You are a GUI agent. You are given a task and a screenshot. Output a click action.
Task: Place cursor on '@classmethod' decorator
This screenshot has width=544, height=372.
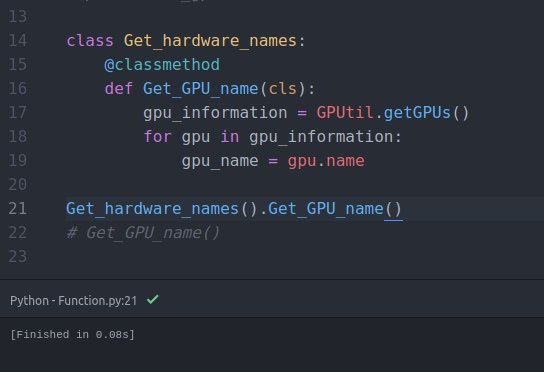pyautogui.click(x=162, y=65)
